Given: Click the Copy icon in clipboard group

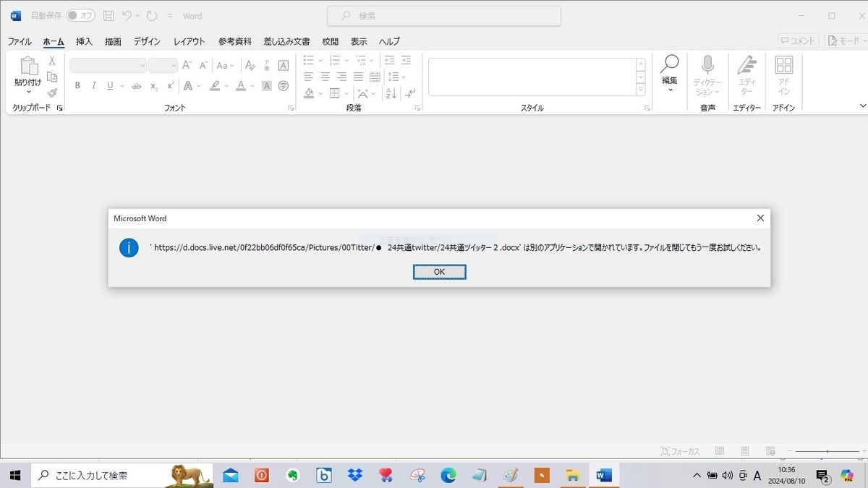Looking at the screenshot, I should click(52, 77).
